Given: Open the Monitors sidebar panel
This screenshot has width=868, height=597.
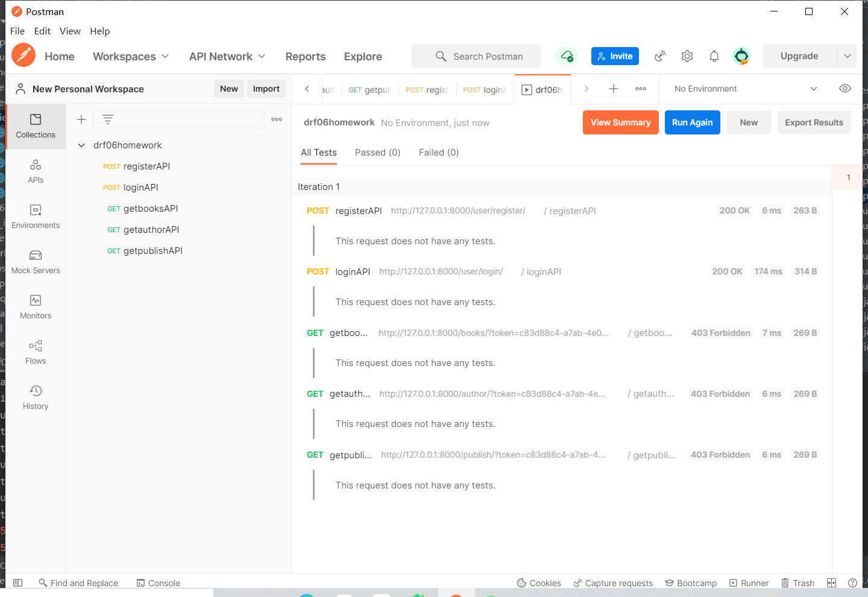Looking at the screenshot, I should point(36,308).
